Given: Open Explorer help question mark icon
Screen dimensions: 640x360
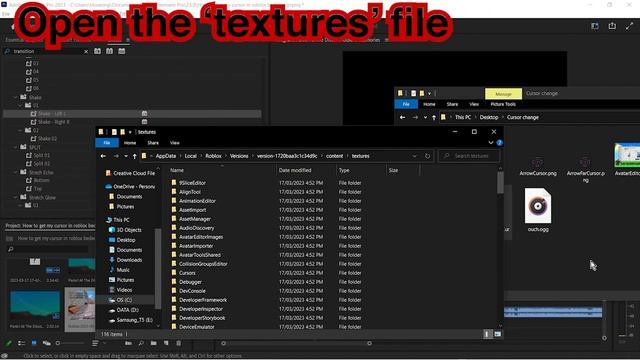Looking at the screenshot, I should coord(499,143).
